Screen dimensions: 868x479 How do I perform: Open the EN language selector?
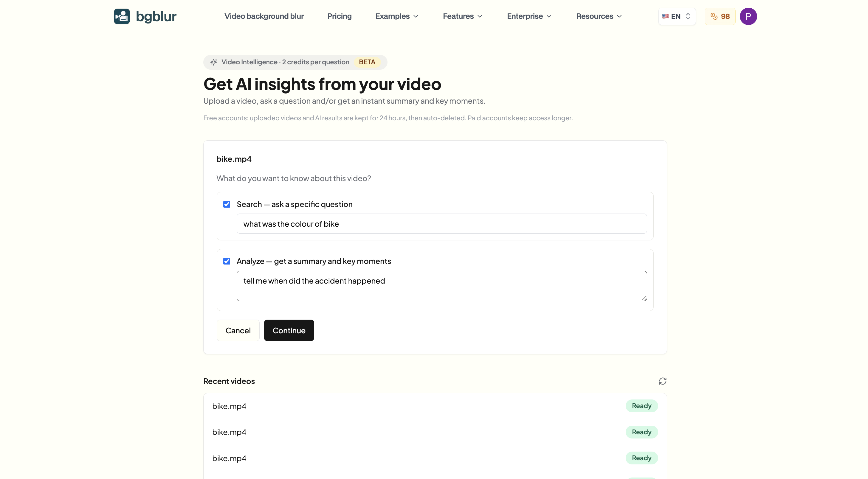point(677,16)
